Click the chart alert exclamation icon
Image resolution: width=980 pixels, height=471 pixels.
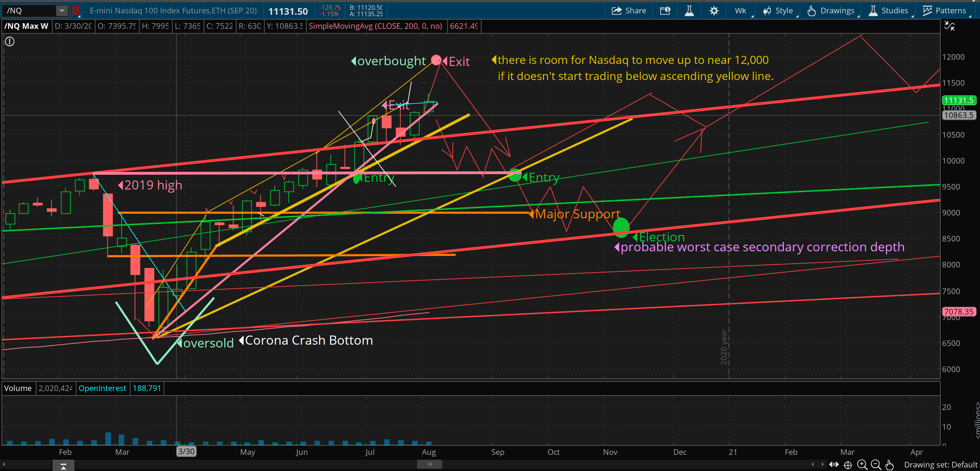pos(9,41)
